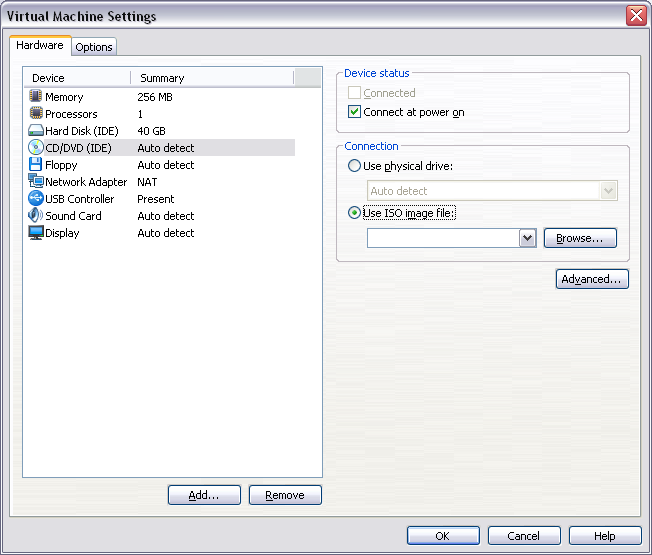Select the Display monitor icon
The width and height of the screenshot is (652, 555).
36,232
